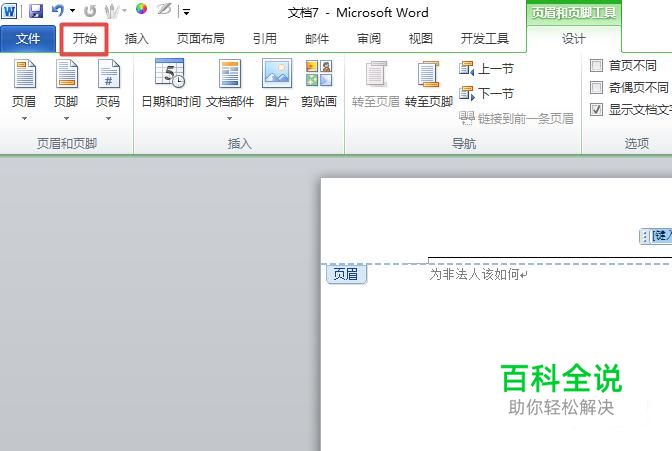
Task: Expand the 页脚 footer gallery arrow
Action: (66, 118)
